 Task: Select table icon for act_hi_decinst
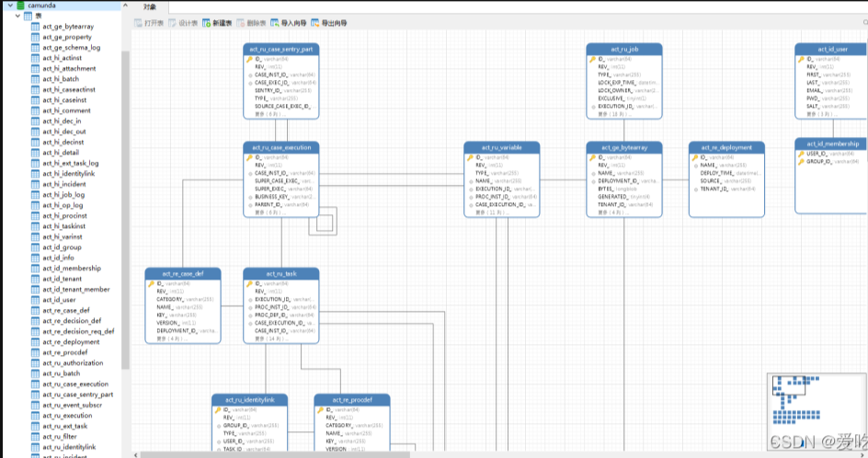[36, 143]
